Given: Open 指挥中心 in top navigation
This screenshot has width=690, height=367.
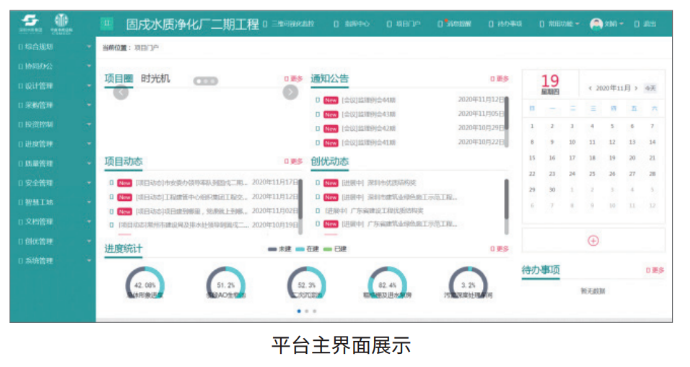Looking at the screenshot, I should [x=352, y=24].
